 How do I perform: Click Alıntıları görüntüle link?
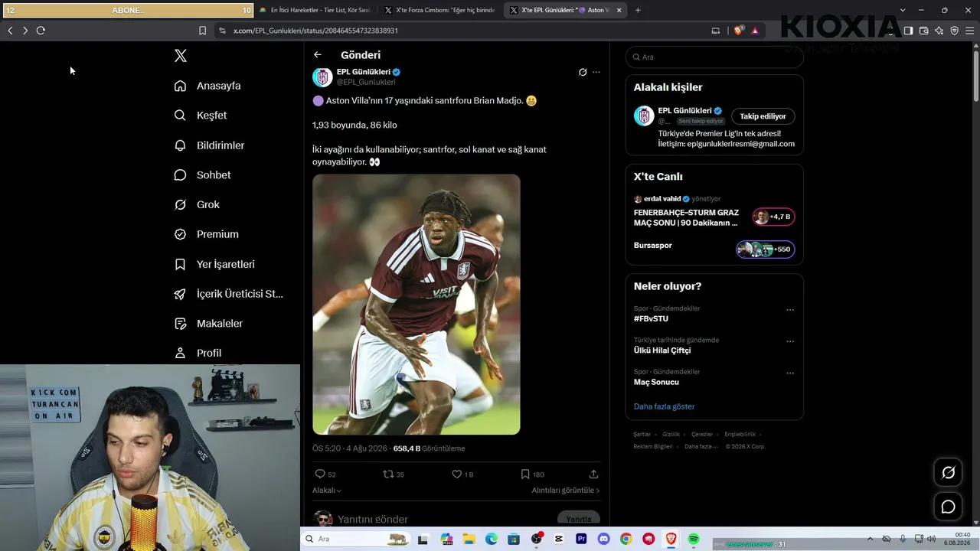566,491
